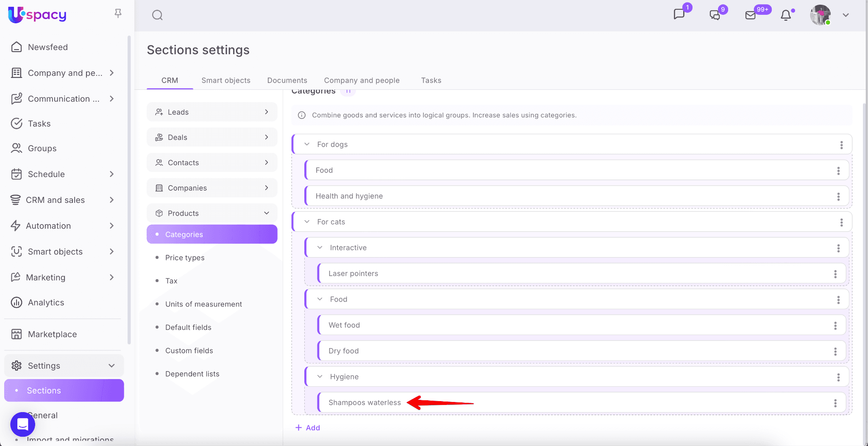Open the three-dot menu for Shampoos waterless

pos(835,403)
